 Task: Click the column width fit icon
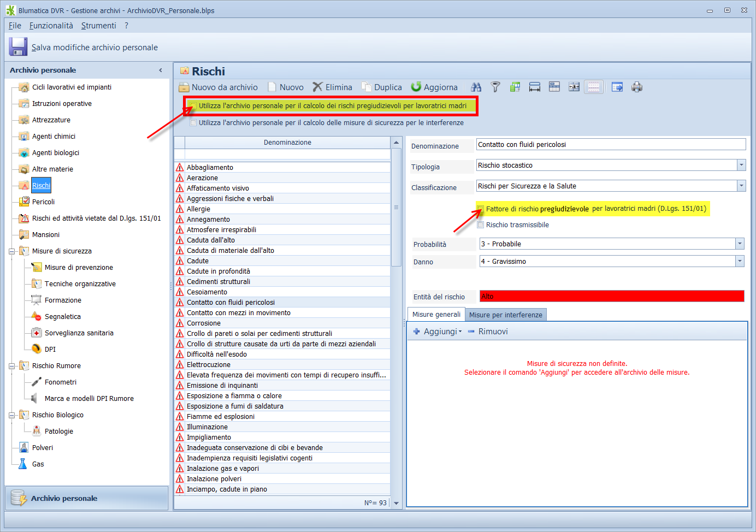(535, 87)
